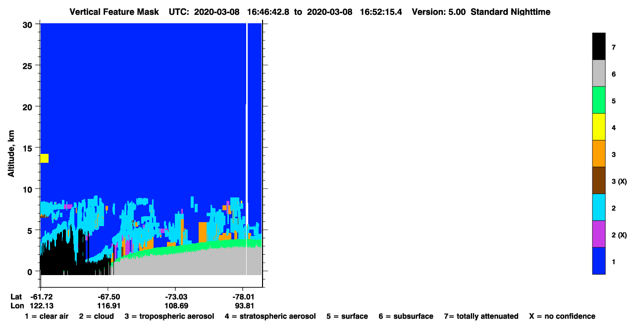Image resolution: width=644 pixels, height=330 pixels.
Task: Click the end time '16:52:15.4' in title
Action: coord(382,12)
